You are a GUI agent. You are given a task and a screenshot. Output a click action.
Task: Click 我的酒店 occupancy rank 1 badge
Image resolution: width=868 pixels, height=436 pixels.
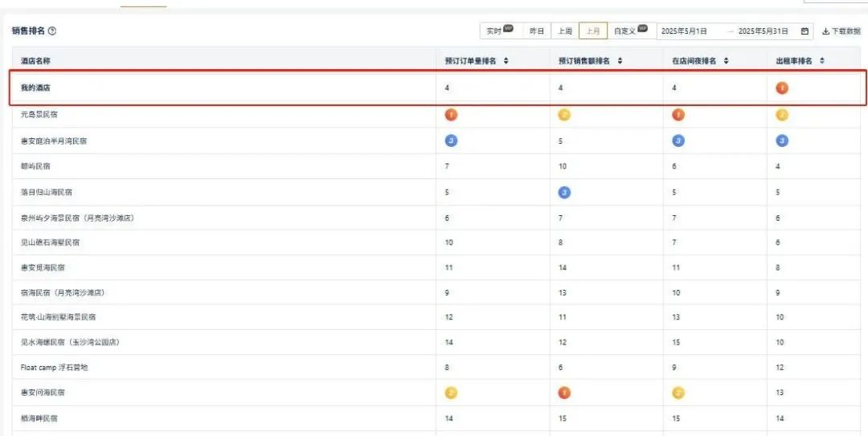pos(782,88)
